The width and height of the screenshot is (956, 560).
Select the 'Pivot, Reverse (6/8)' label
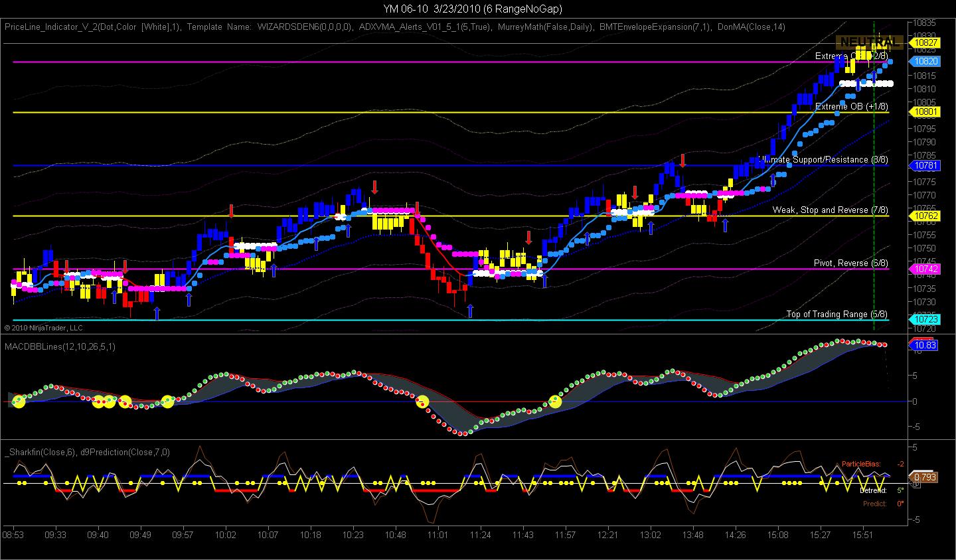pyautogui.click(x=851, y=263)
